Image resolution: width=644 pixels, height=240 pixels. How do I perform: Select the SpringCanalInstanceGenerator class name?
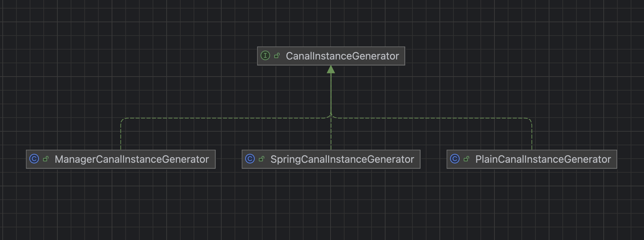coord(342,159)
